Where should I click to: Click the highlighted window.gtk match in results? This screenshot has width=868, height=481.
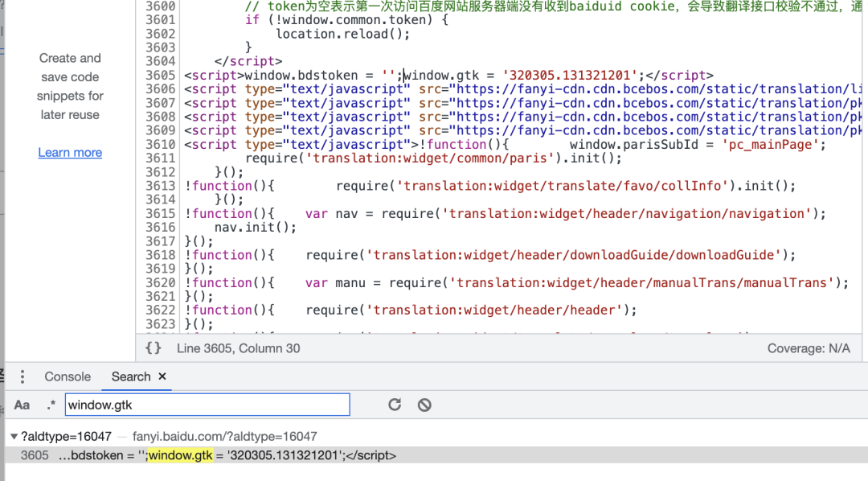pos(181,455)
